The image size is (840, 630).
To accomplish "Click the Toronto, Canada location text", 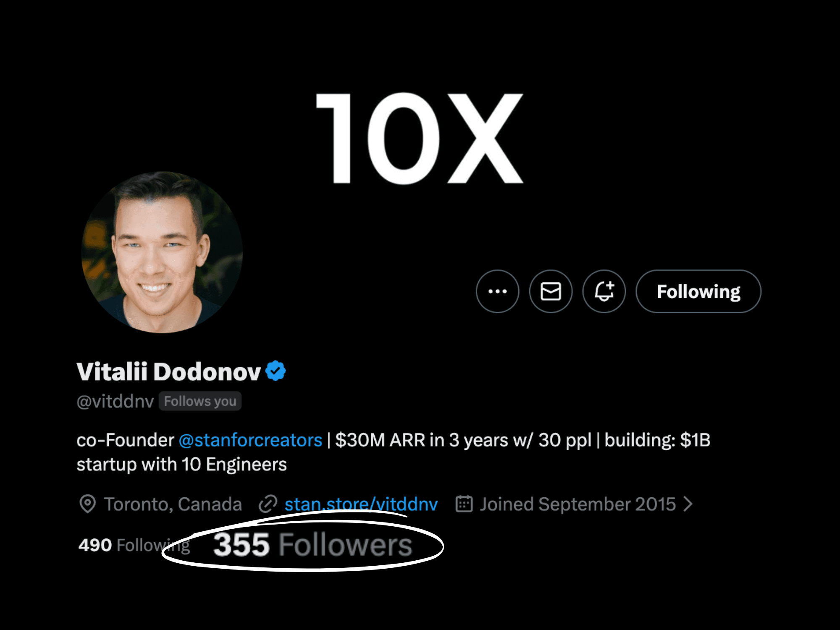I will click(x=173, y=504).
